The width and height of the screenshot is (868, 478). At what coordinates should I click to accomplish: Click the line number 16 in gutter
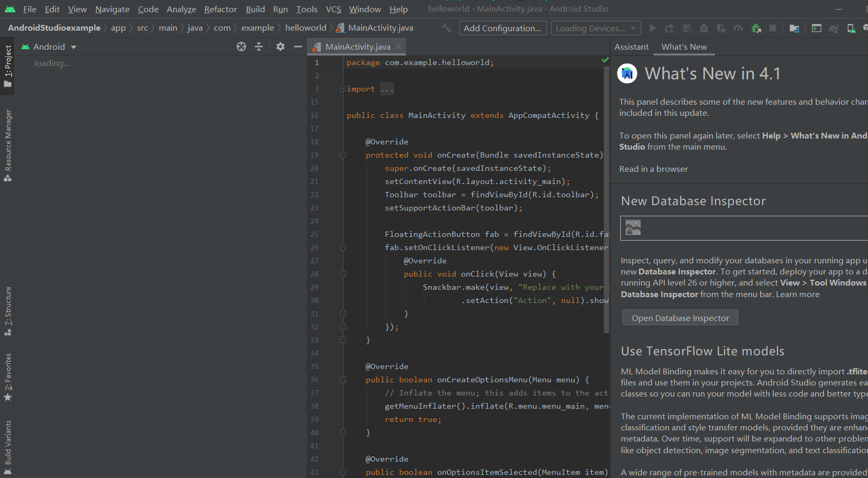[314, 115]
